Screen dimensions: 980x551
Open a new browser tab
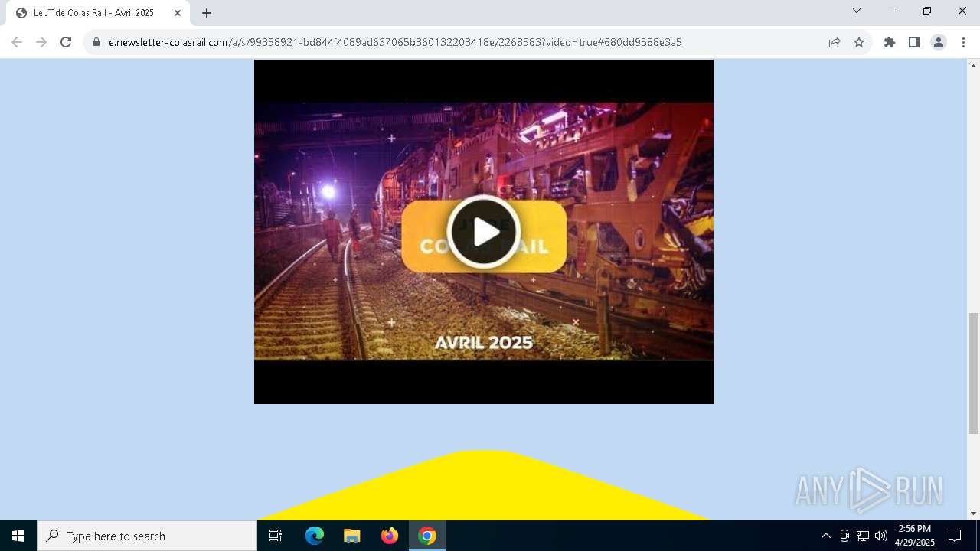point(207,13)
